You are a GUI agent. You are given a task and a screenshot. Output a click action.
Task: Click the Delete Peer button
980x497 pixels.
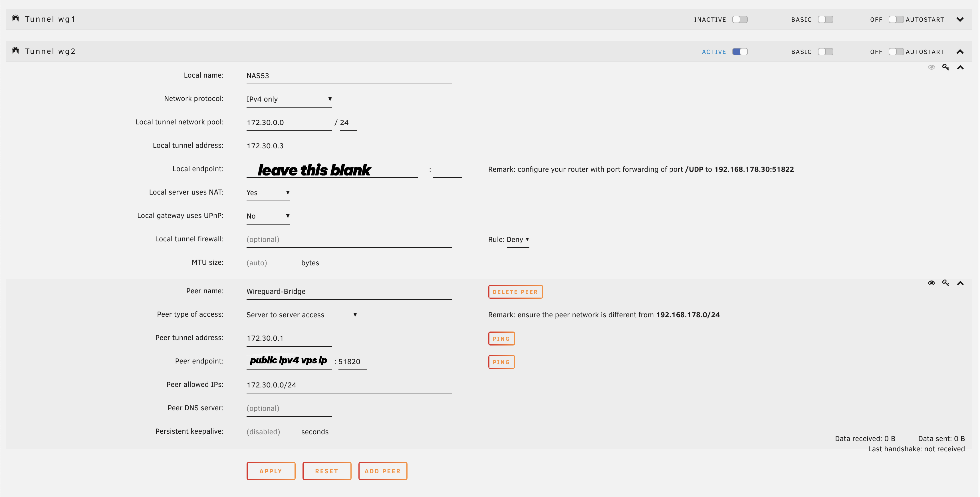[515, 292]
